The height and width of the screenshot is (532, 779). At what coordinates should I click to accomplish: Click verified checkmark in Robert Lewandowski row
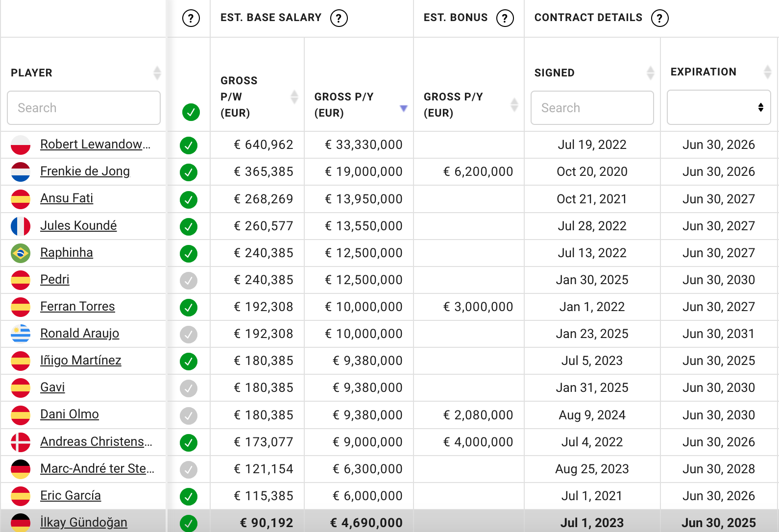click(x=189, y=145)
